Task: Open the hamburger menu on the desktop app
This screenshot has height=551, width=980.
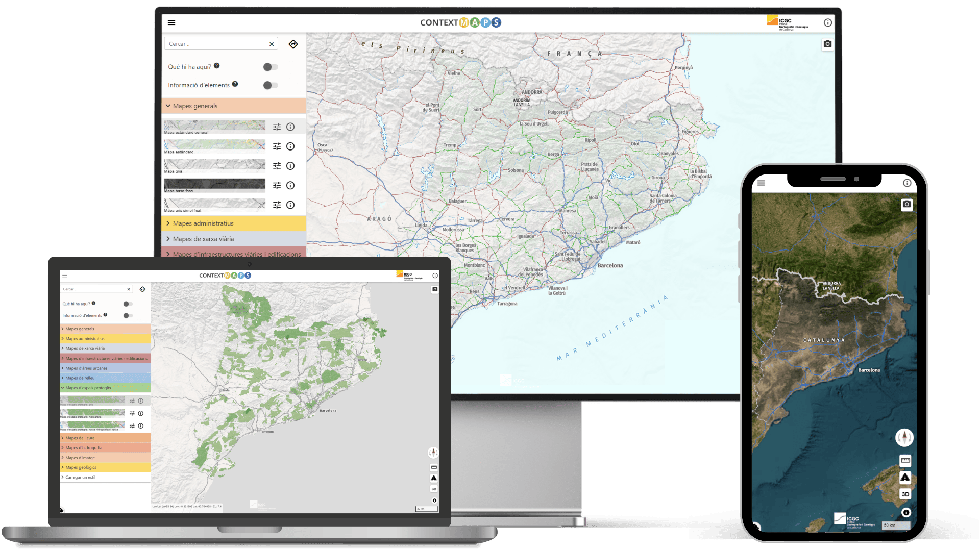Action: (171, 22)
